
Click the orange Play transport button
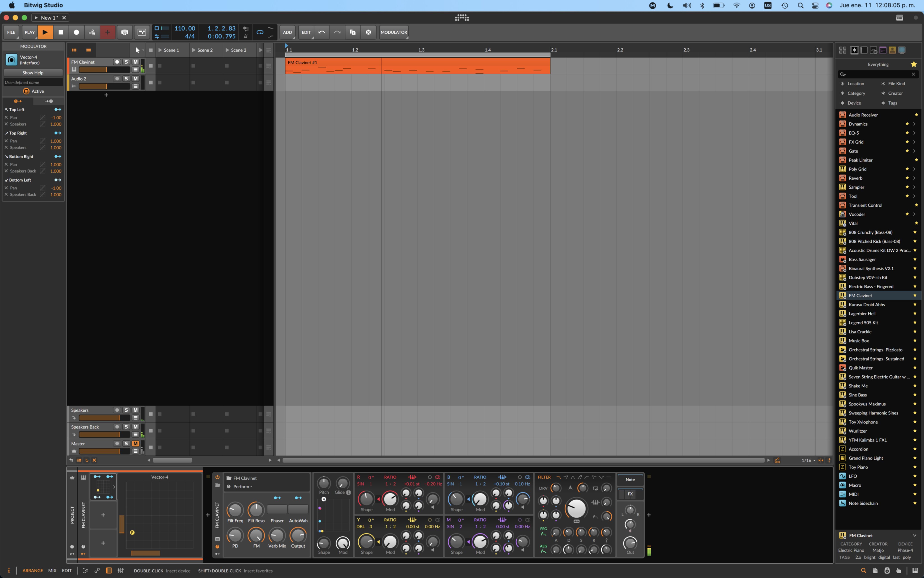click(45, 32)
